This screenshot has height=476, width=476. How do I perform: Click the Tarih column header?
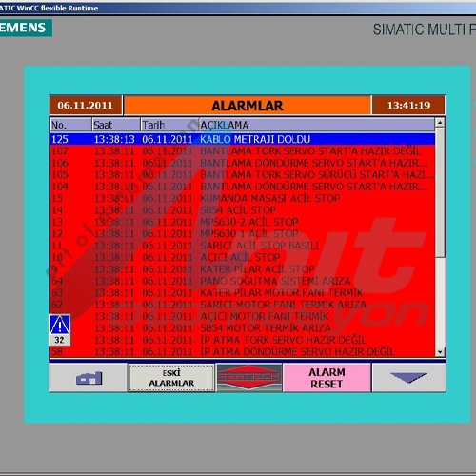pyautogui.click(x=169, y=125)
